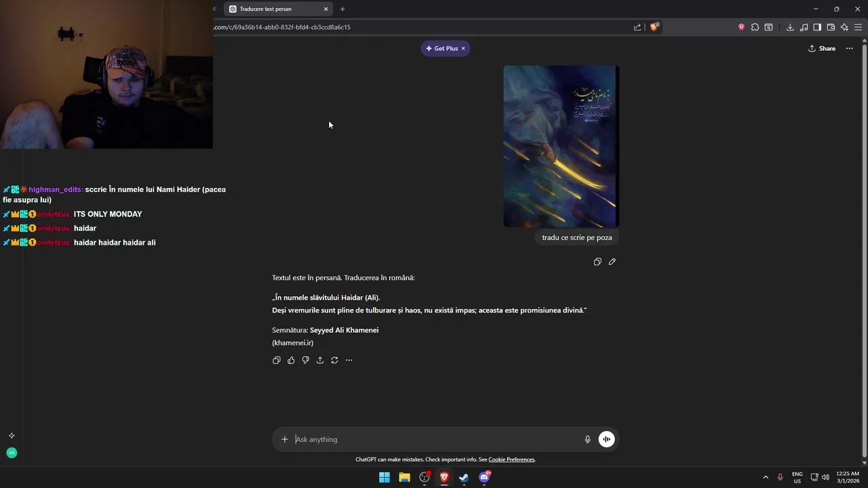Open the OBS Studio taskbar icon

tap(425, 477)
